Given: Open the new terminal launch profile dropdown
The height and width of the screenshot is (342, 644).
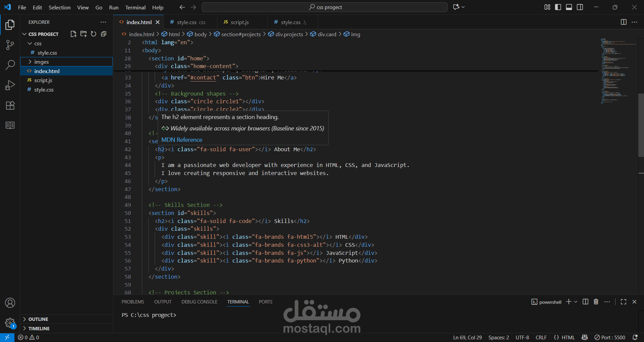Looking at the screenshot, I should [576, 302].
